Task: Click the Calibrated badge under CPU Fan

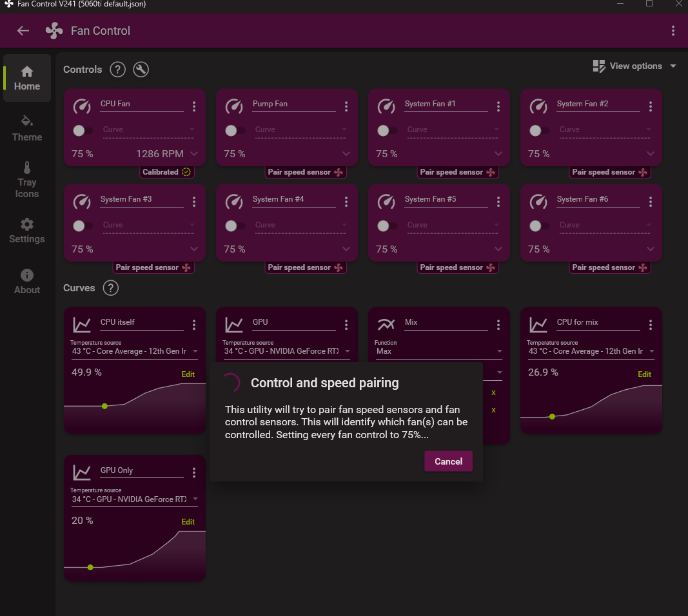Action: (166, 172)
